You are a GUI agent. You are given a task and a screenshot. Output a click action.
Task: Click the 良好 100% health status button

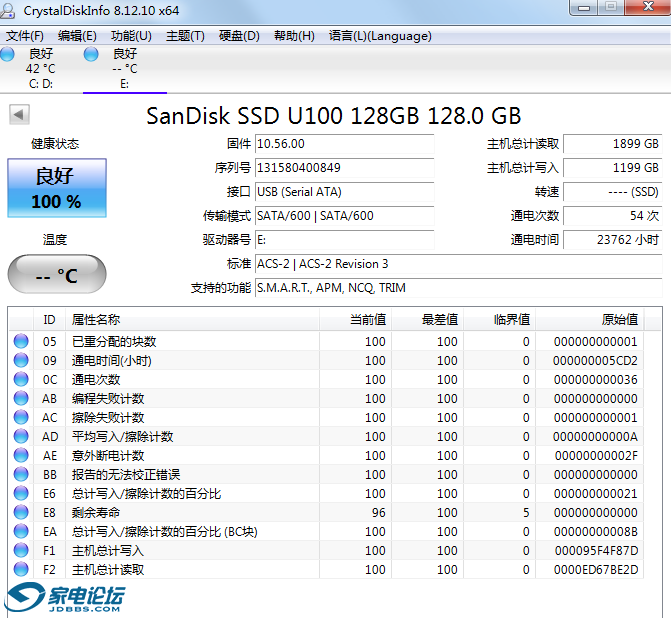point(57,188)
